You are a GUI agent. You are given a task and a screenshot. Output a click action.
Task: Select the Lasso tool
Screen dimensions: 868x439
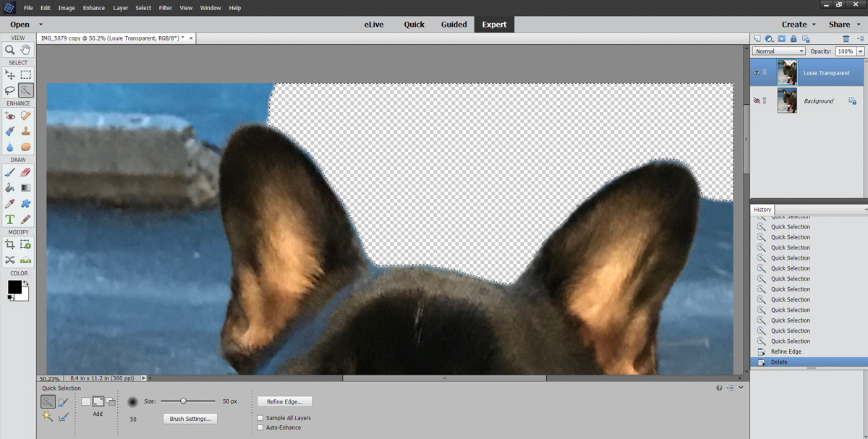point(10,90)
